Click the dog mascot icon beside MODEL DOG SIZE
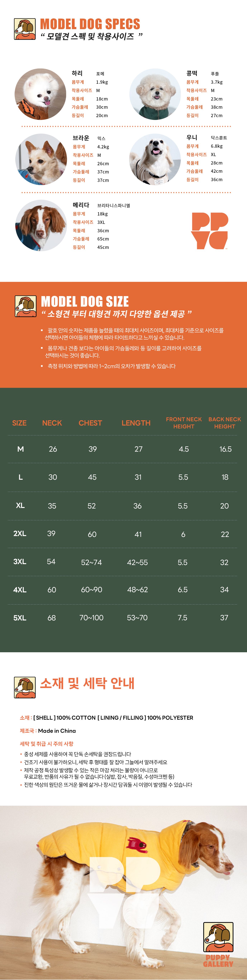247x980 pixels. (x=25, y=306)
